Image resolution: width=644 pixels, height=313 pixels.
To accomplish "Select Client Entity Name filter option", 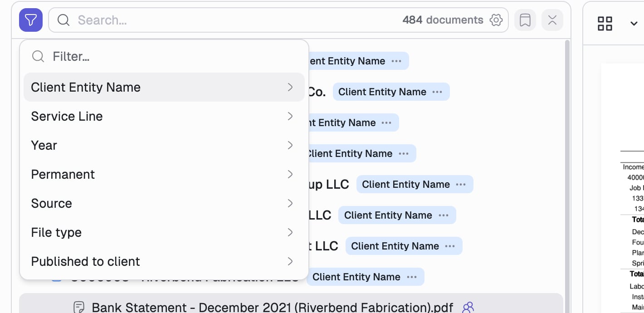I will pos(164,87).
